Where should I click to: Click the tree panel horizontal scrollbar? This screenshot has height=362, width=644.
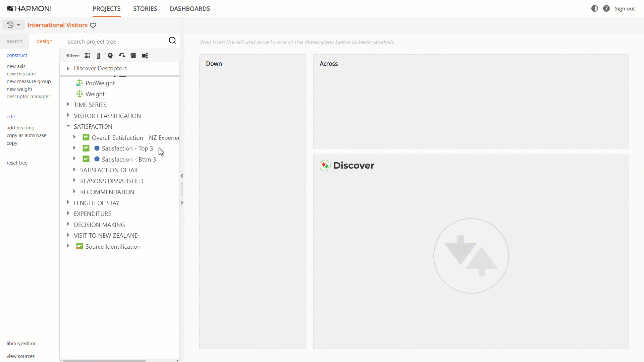pos(104,361)
